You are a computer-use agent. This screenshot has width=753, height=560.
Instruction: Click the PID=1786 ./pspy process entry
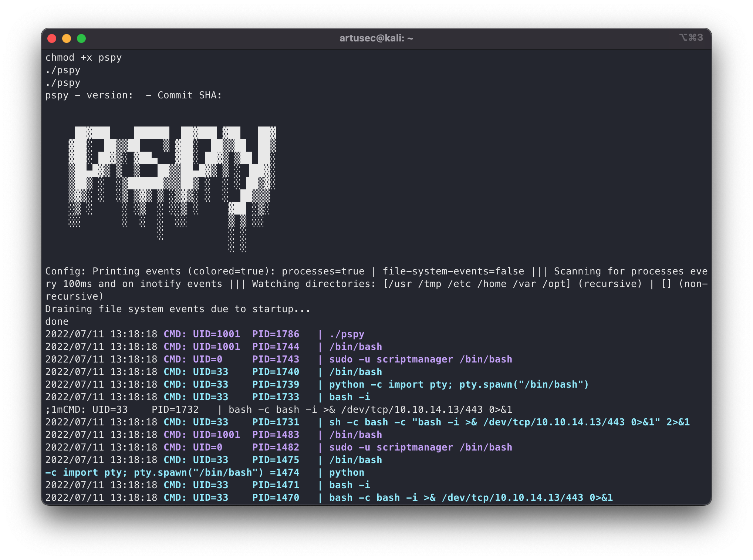[x=275, y=334]
